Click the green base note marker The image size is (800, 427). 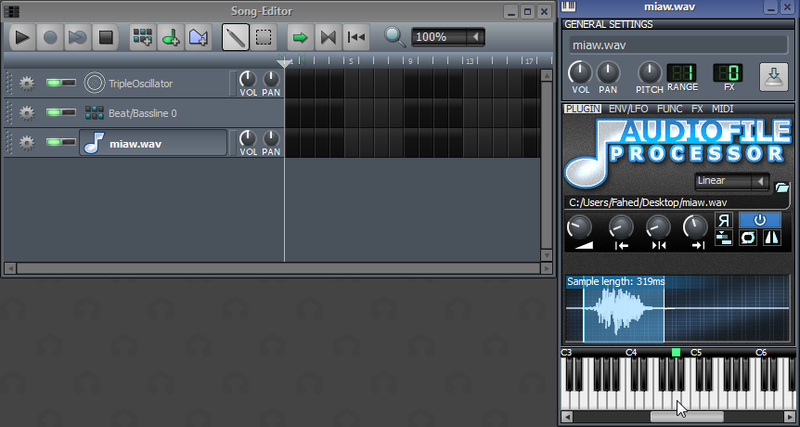point(676,352)
